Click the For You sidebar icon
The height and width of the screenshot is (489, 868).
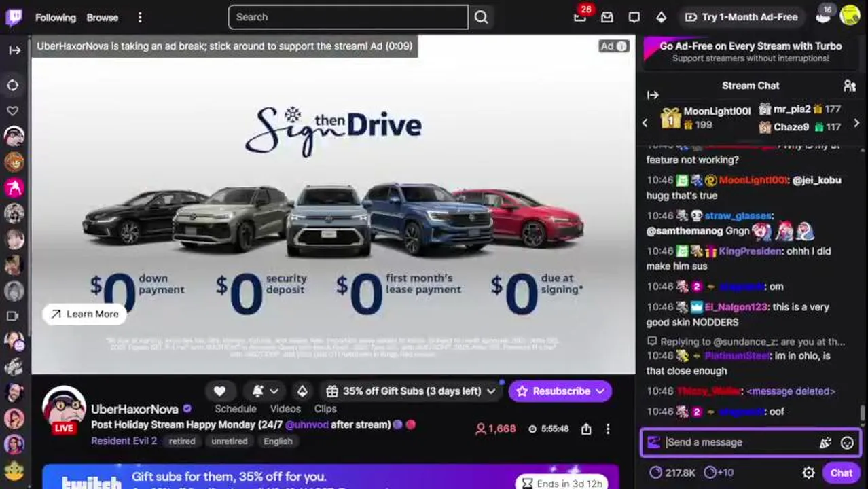tap(12, 86)
